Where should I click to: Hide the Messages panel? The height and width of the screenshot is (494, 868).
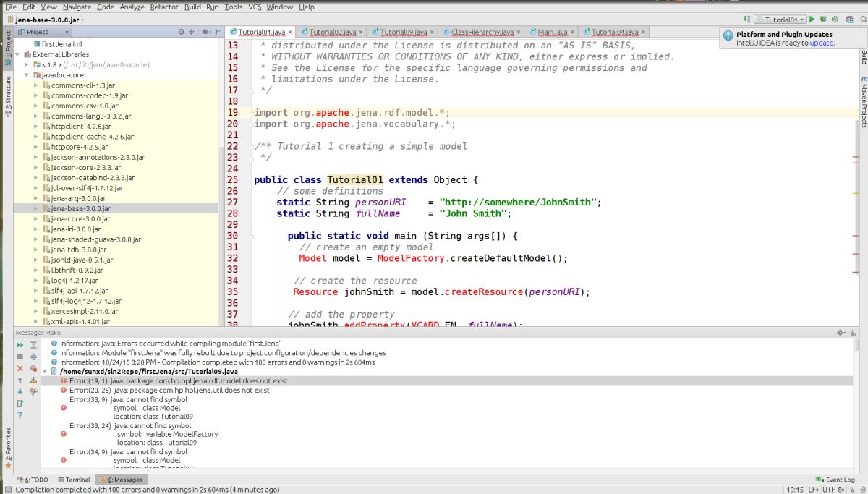pos(852,332)
